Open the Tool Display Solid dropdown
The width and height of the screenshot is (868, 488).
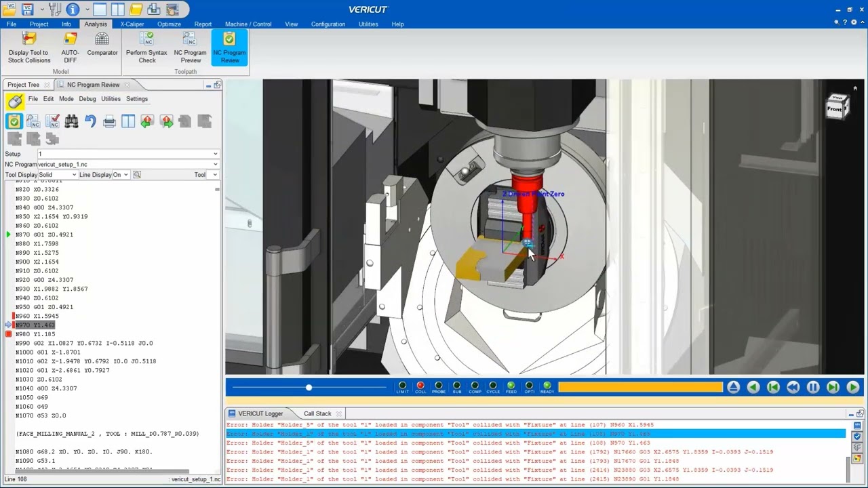pos(58,175)
